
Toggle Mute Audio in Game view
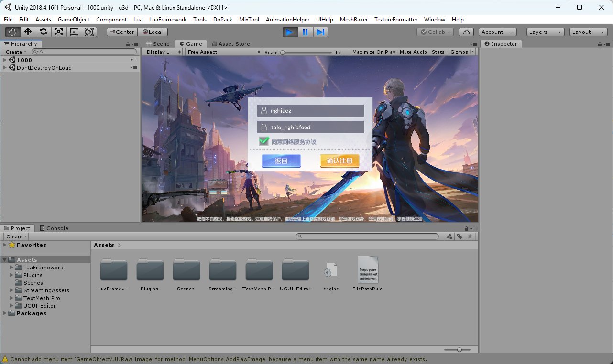pos(413,52)
